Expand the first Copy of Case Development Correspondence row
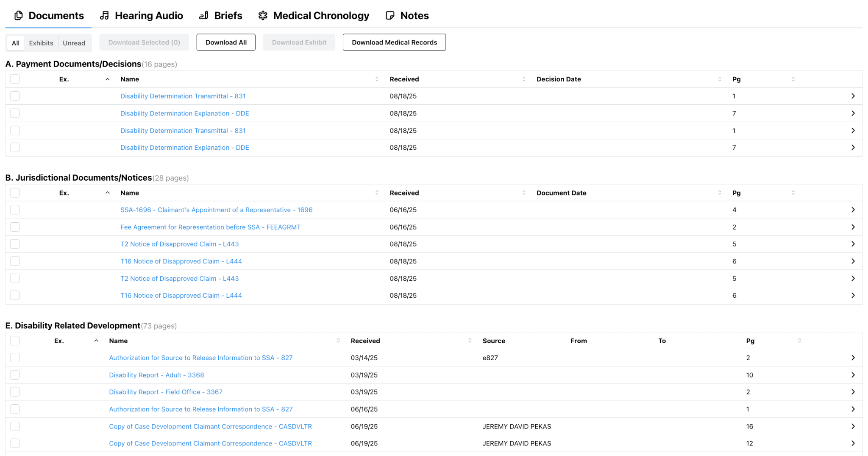The height and width of the screenshot is (456, 868). 854,426
